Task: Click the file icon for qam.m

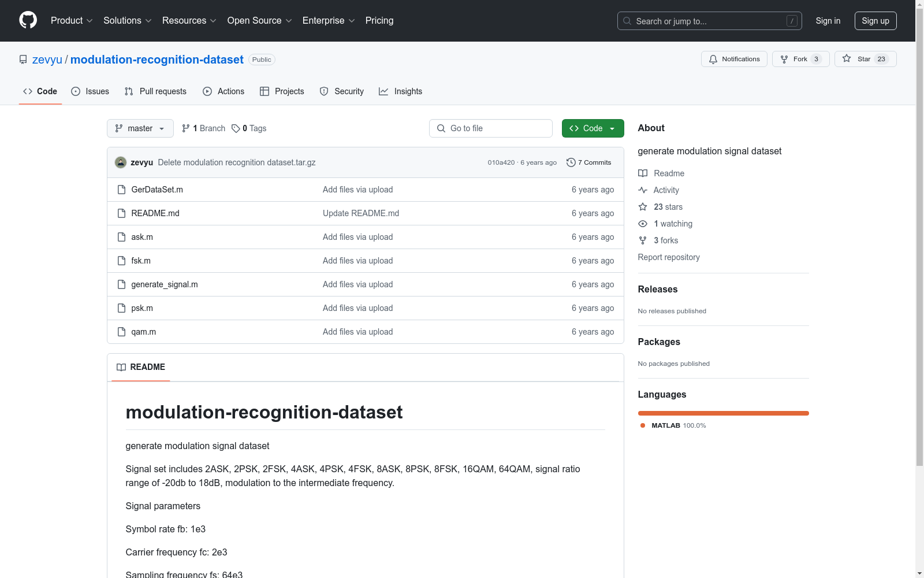Action: pyautogui.click(x=121, y=332)
